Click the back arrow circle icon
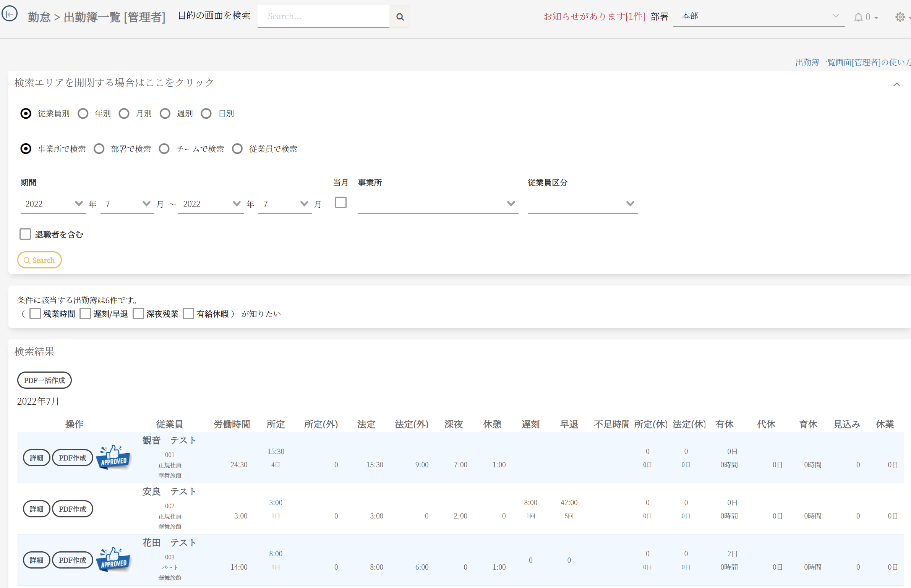The image size is (911, 588). tap(10, 14)
